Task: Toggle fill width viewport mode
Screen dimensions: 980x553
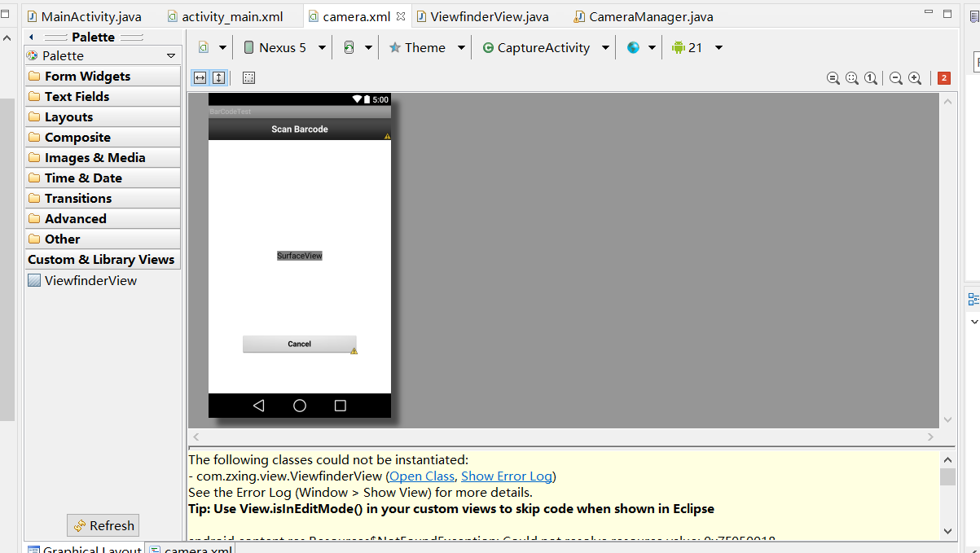Action: click(x=200, y=77)
